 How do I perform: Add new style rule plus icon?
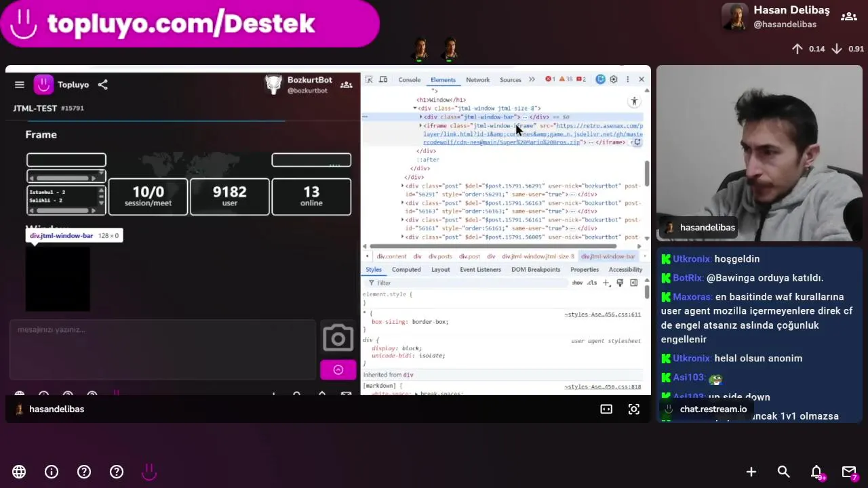(x=607, y=283)
